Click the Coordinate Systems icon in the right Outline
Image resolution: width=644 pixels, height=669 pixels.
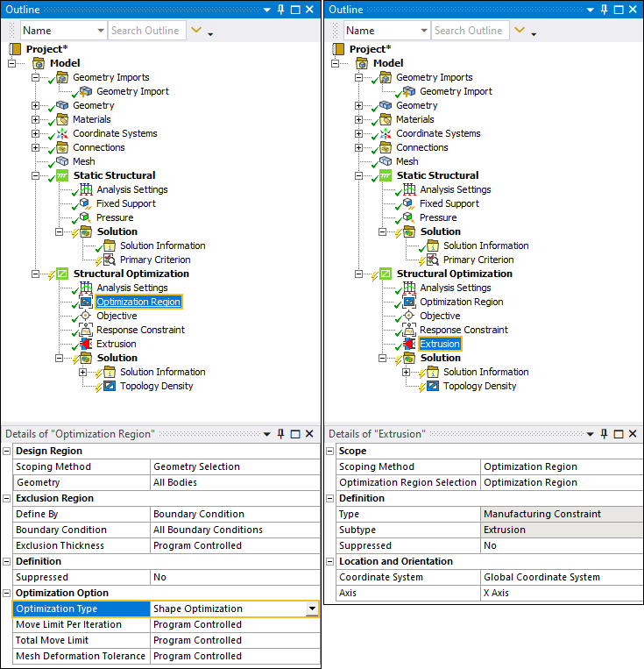click(x=386, y=133)
